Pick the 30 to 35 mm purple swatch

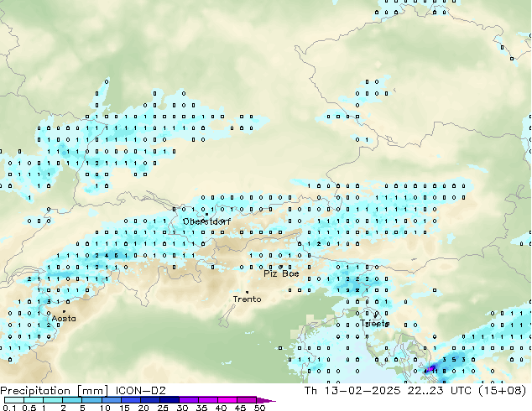pyautogui.click(x=188, y=400)
